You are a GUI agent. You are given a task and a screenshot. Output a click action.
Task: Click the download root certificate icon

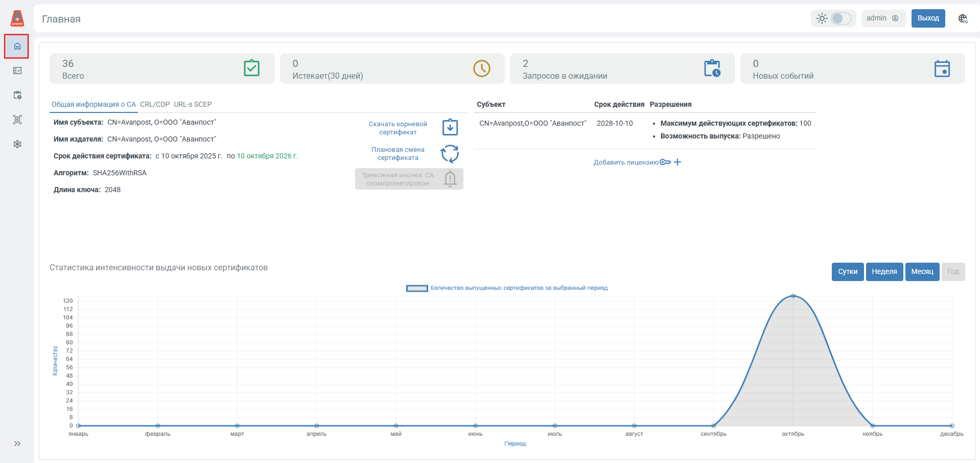click(450, 127)
